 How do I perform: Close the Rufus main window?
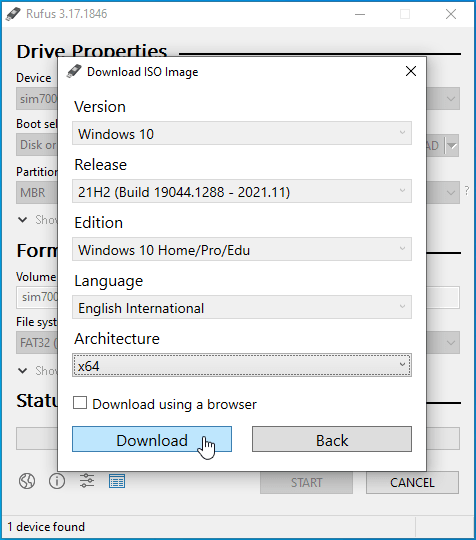point(451,14)
